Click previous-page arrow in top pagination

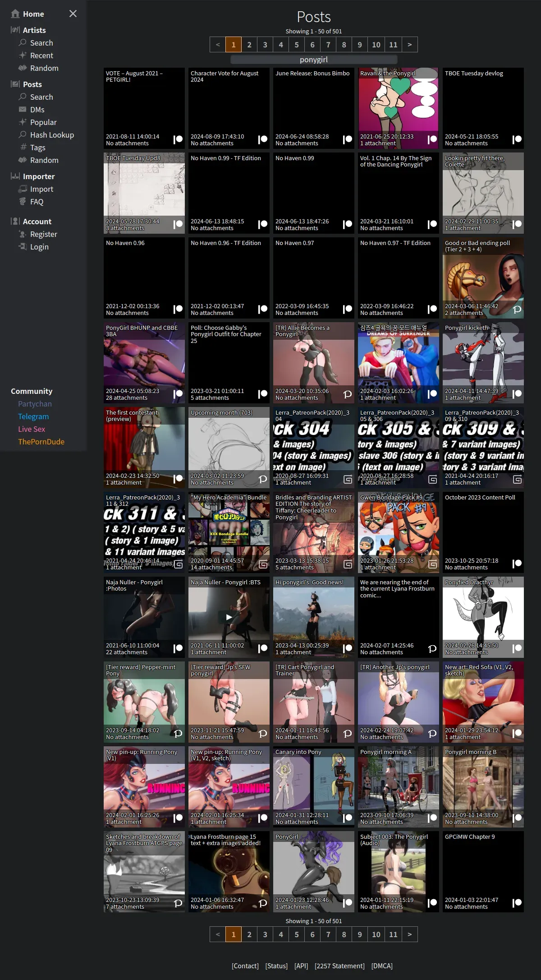pyautogui.click(x=218, y=45)
